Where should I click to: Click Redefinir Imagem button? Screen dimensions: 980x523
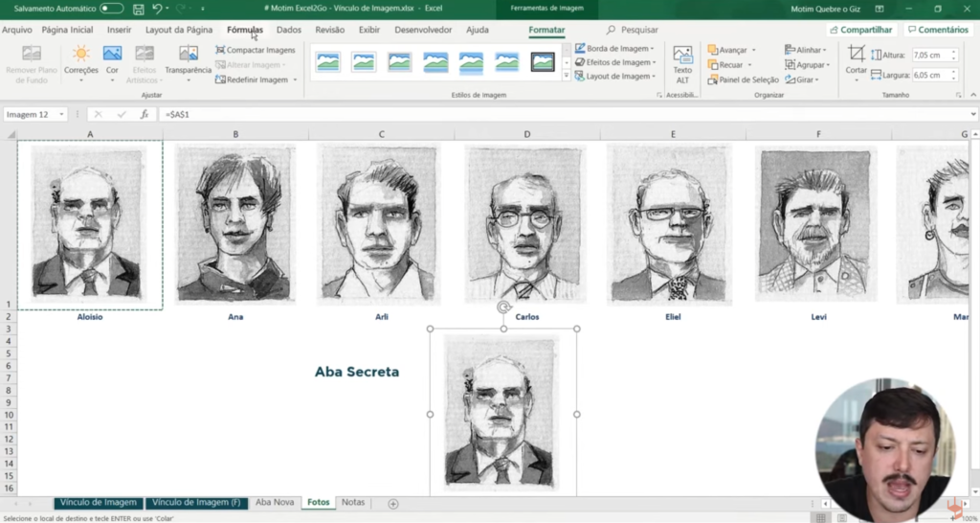pyautogui.click(x=252, y=80)
